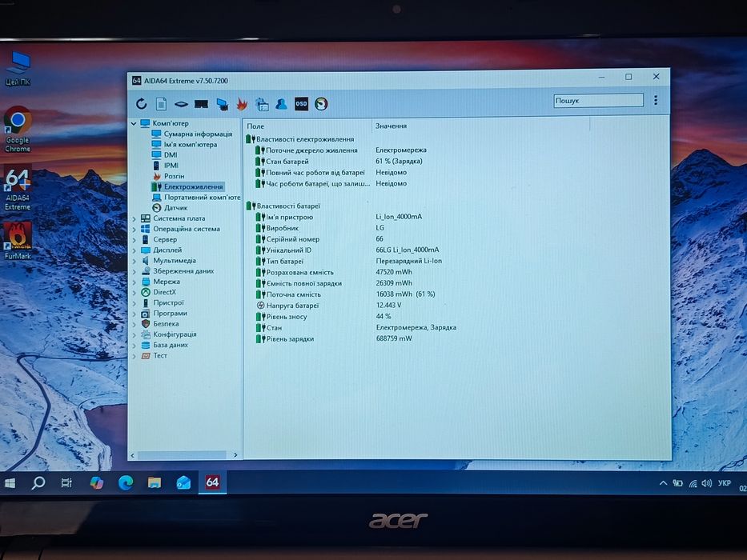Viewport: 747px width, 560px height.
Task: Open Task View on the taskbar
Action: click(x=66, y=483)
